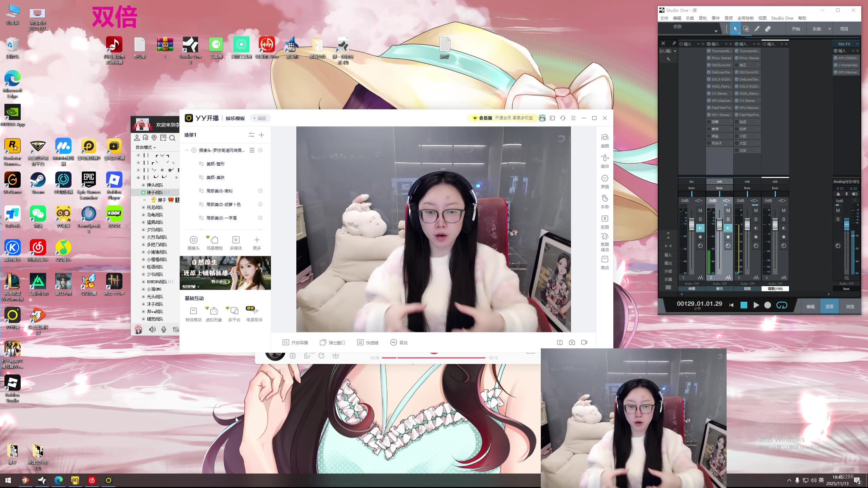Click the 自然原生 beauty ad banner

pos(225,273)
